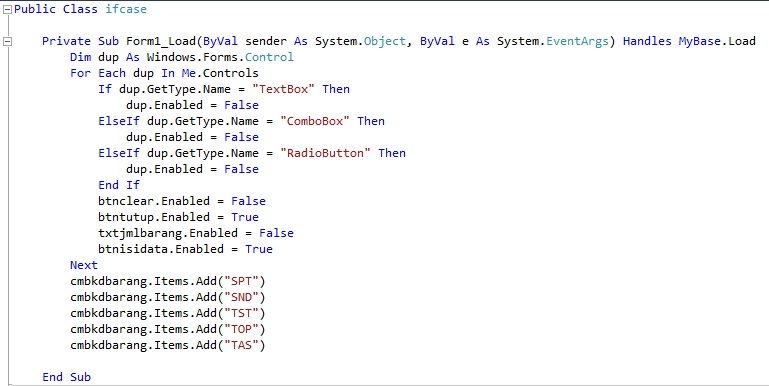Click False on the txtjmlbarang line

click(276, 233)
